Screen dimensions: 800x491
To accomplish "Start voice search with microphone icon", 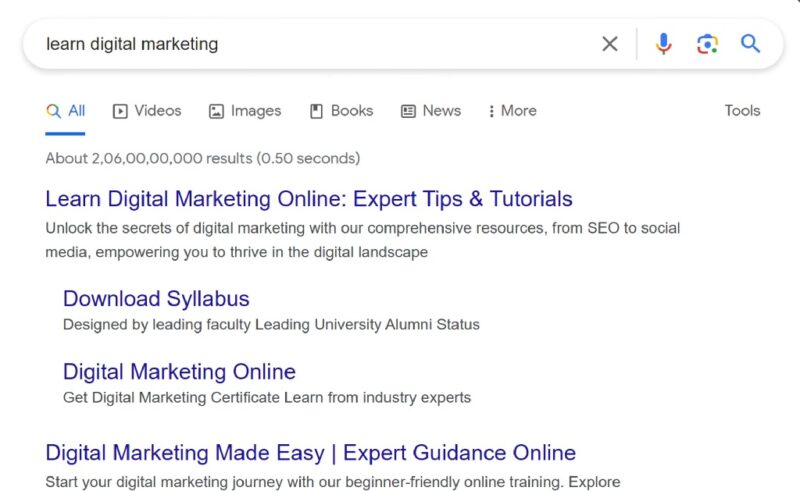I will (663, 44).
